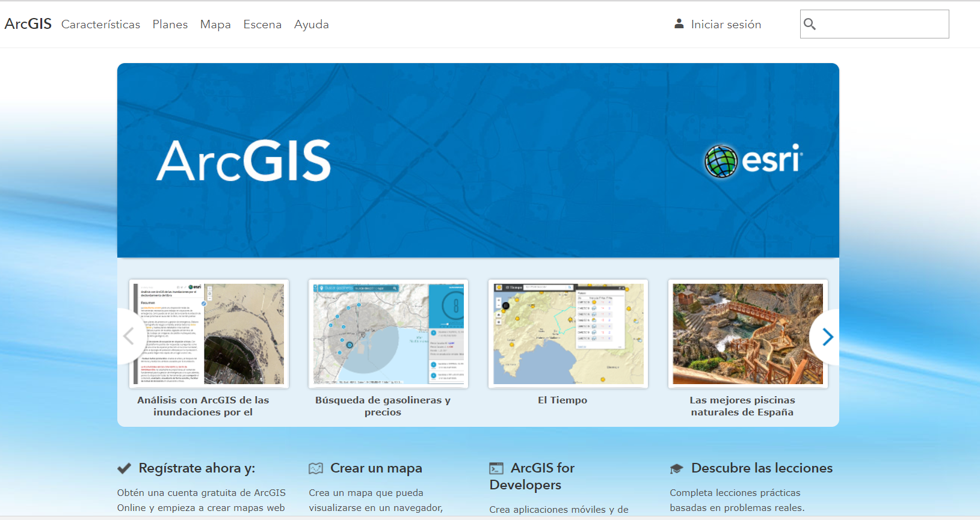Viewport: 980px width, 520px height.
Task: Open the Ayuda menu
Action: (x=312, y=25)
